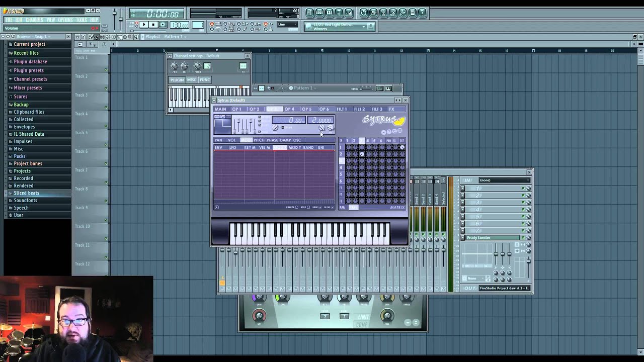644x362 pixels.
Task: Click the Sytrus round options arrow icon
Action: point(383,132)
